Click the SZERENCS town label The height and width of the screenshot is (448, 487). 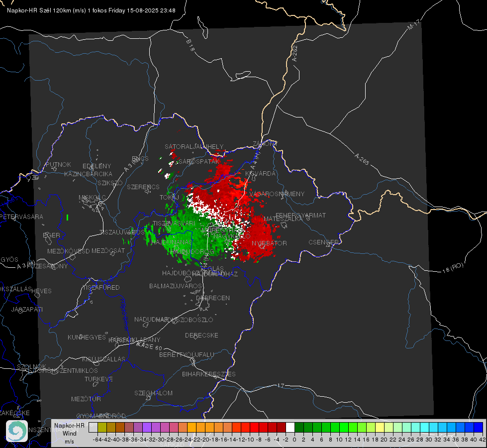[143, 187]
